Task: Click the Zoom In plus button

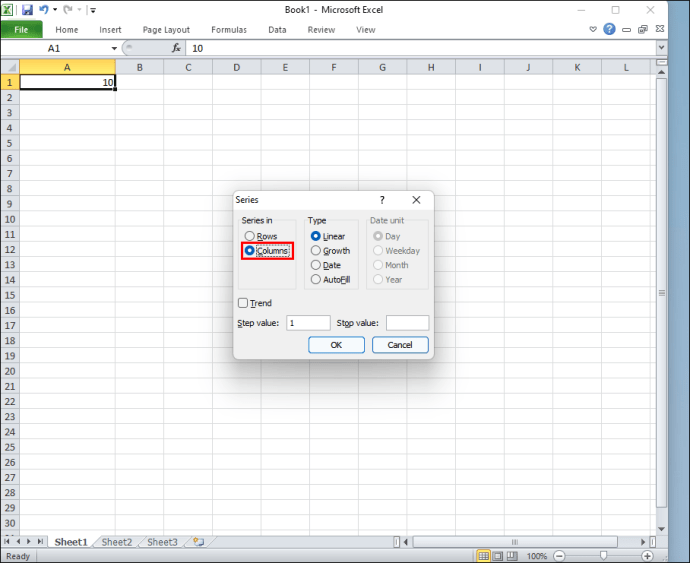Action: pyautogui.click(x=647, y=556)
